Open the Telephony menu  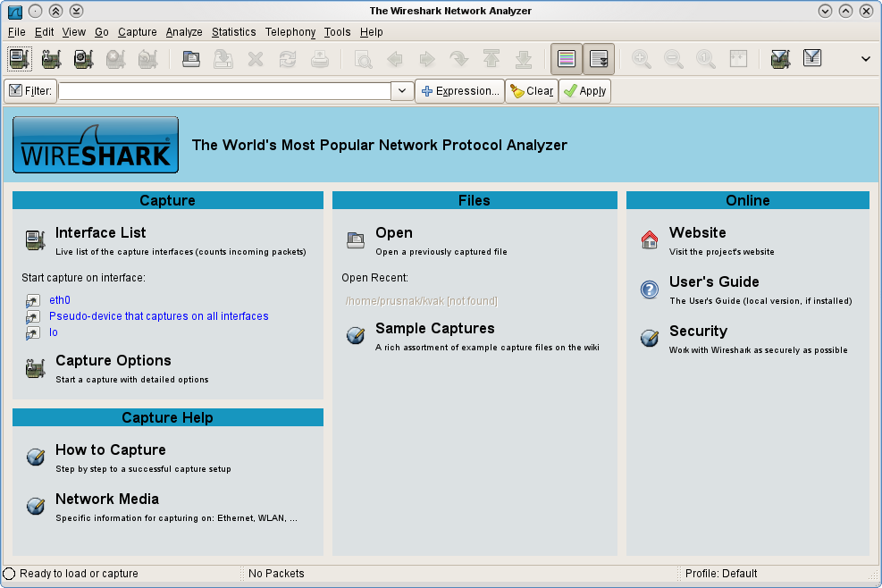pos(290,32)
